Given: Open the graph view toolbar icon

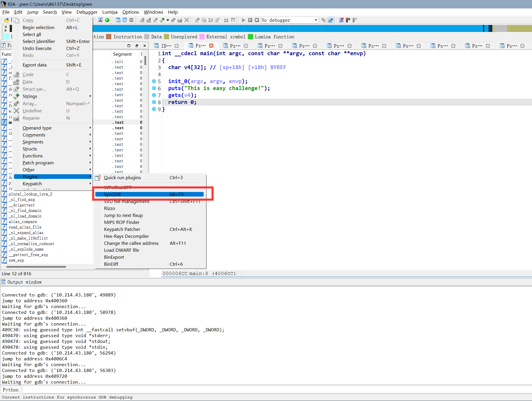Looking at the screenshot, I should click(x=125, y=20).
